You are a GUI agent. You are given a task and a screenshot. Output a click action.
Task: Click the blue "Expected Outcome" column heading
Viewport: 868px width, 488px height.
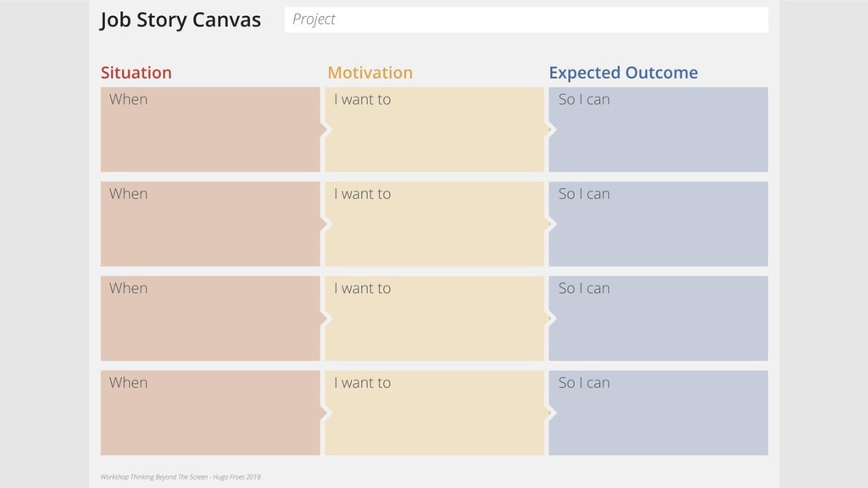(x=623, y=73)
